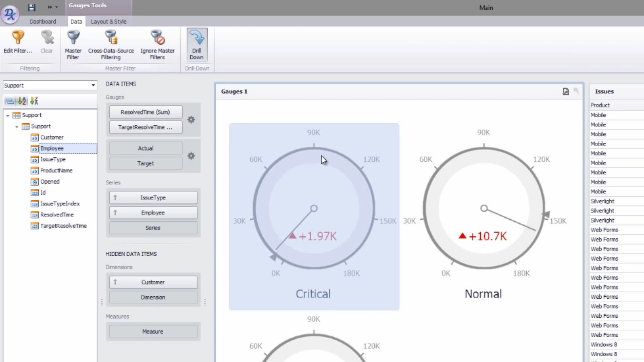This screenshot has width=644, height=362.
Task: Collapse the nested Support table node
Action: 17,126
